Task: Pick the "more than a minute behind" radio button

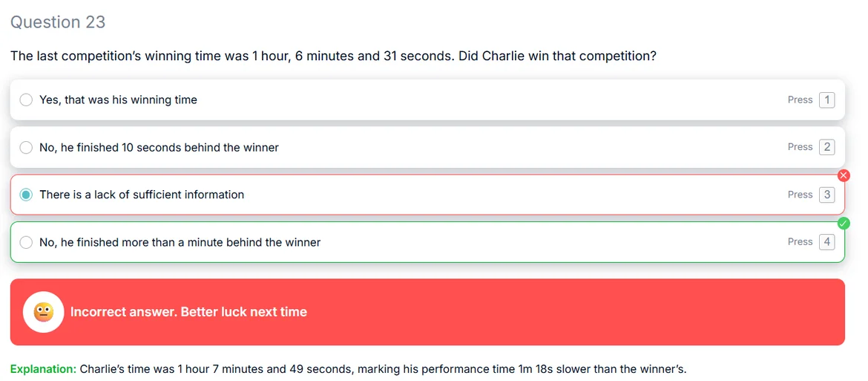Action: tap(26, 242)
